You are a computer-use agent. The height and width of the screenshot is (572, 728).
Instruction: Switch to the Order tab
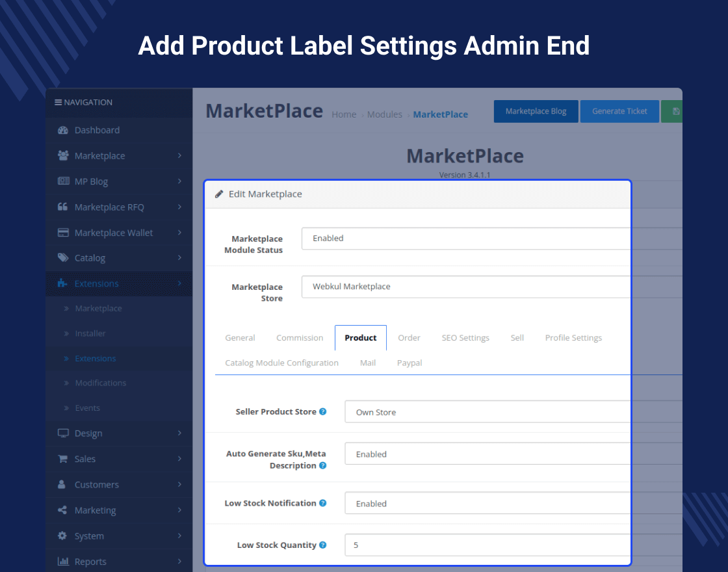coord(409,337)
